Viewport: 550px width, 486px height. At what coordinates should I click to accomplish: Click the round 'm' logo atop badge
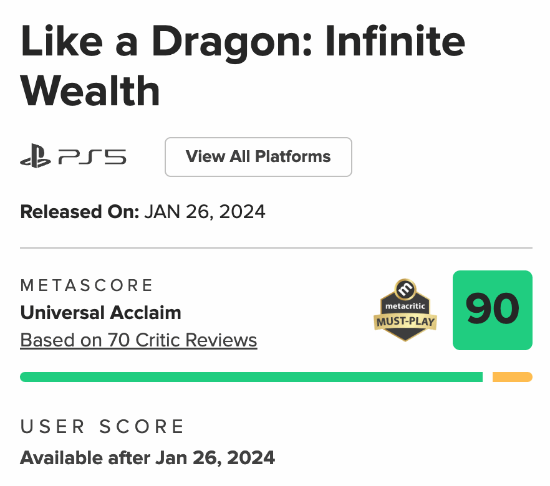click(x=405, y=289)
